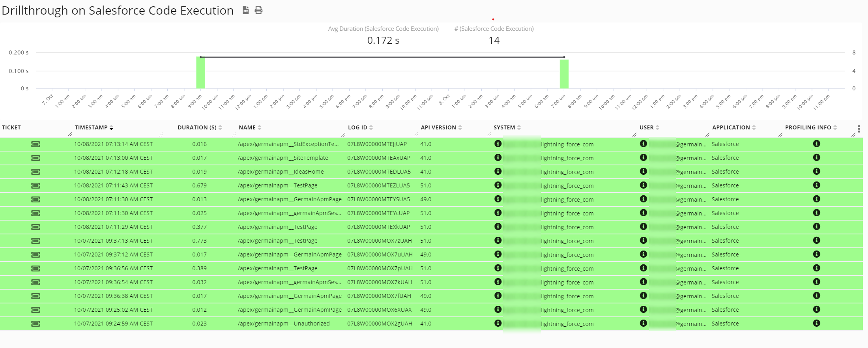
Task: Click green bar at 9:00 am on 7 Oct
Action: [x=200, y=73]
